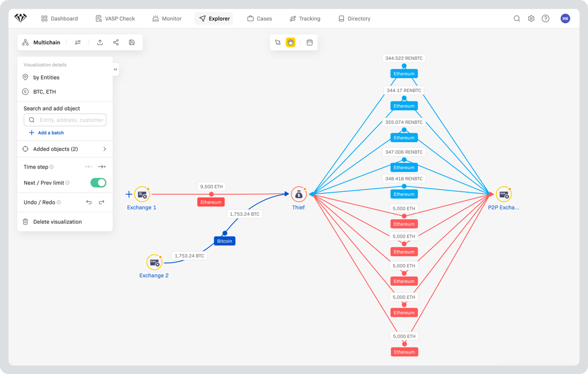Open the calendar tool in the canvas toolbar
588x374 pixels.
[x=310, y=42]
